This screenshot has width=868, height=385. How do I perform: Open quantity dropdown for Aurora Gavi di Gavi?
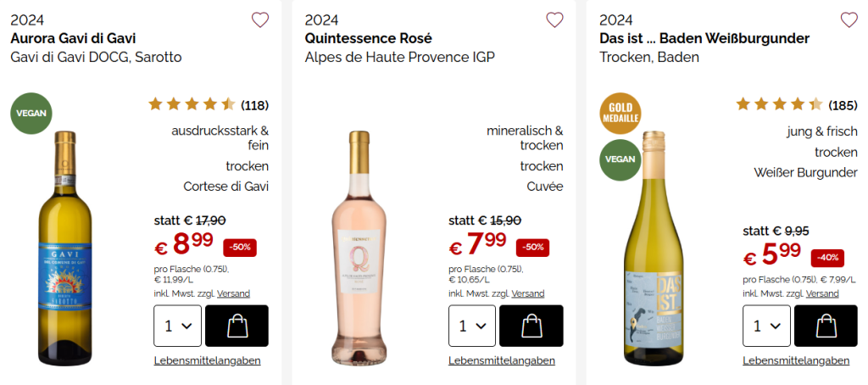tap(177, 326)
